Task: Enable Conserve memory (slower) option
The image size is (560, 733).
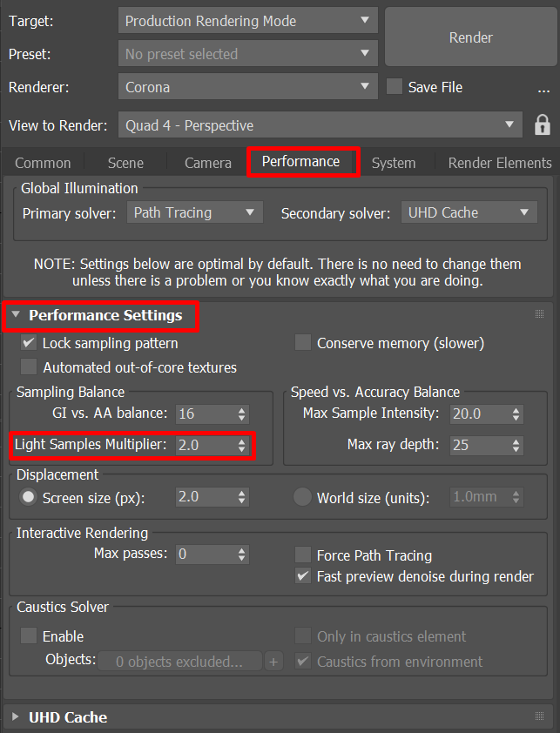Action: 303,342
